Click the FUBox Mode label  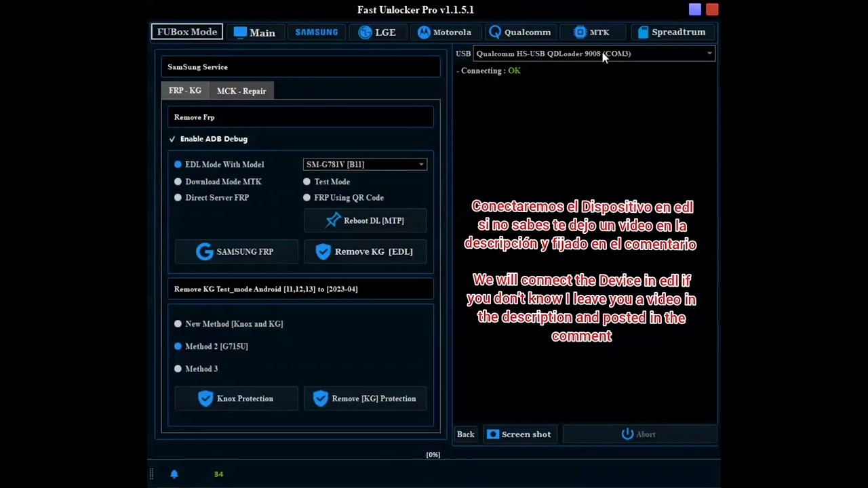[187, 32]
